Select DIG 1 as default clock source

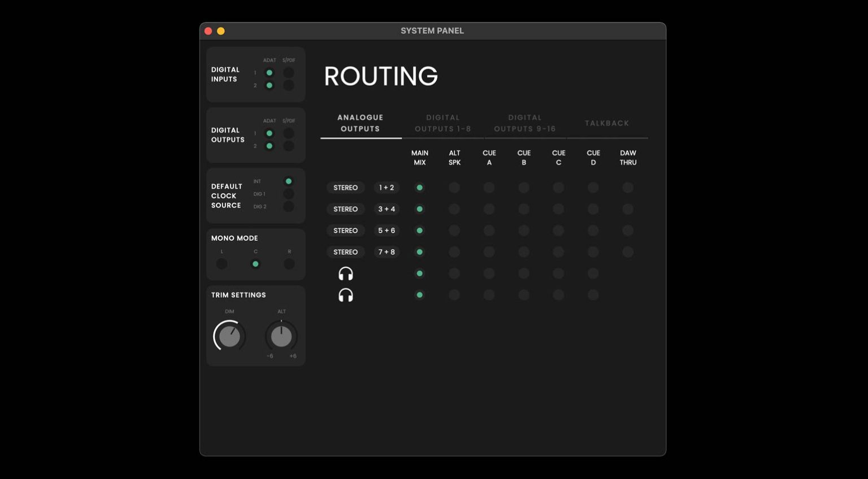point(289,193)
